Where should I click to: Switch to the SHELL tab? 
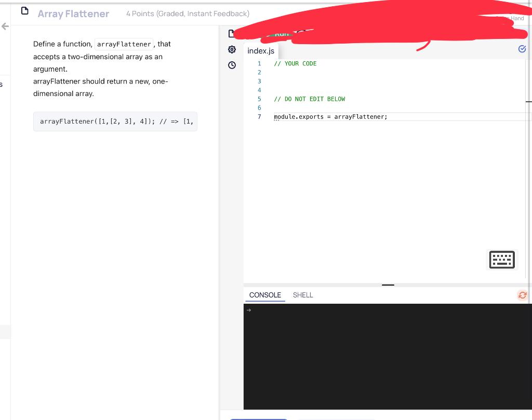pyautogui.click(x=303, y=295)
